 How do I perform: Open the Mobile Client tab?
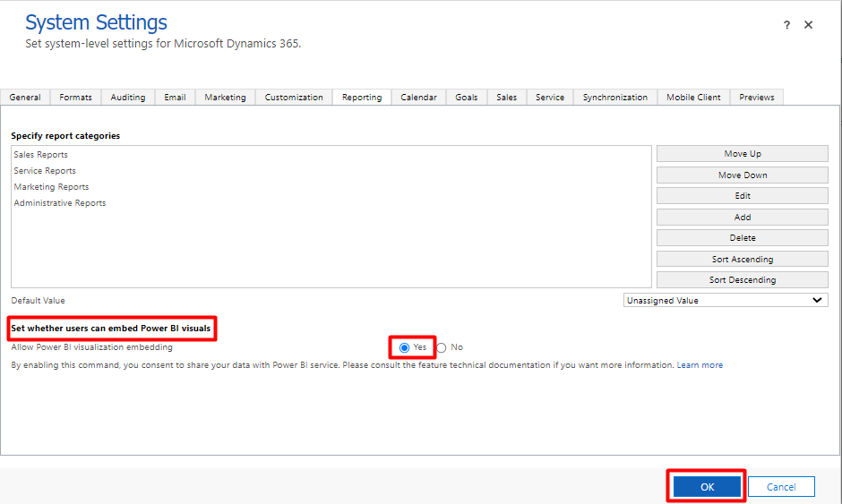coord(694,98)
